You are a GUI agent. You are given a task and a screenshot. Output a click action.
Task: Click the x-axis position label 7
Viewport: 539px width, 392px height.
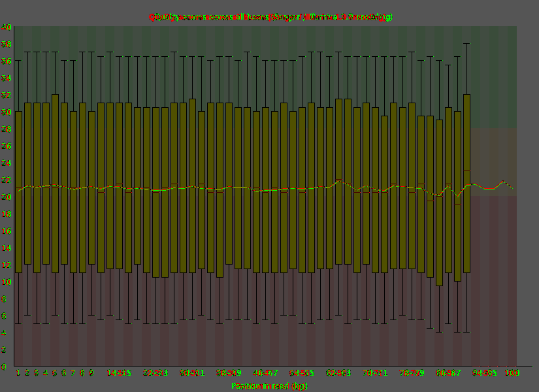click(x=73, y=373)
